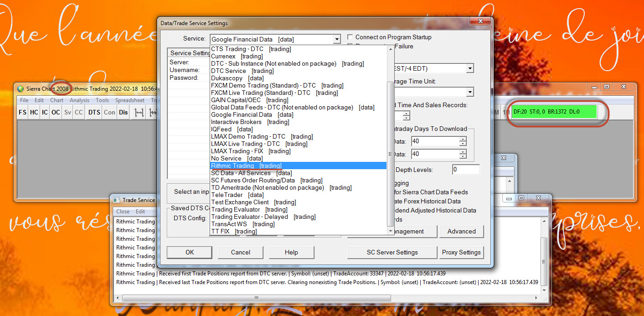Open SC Server Settings

click(392, 252)
